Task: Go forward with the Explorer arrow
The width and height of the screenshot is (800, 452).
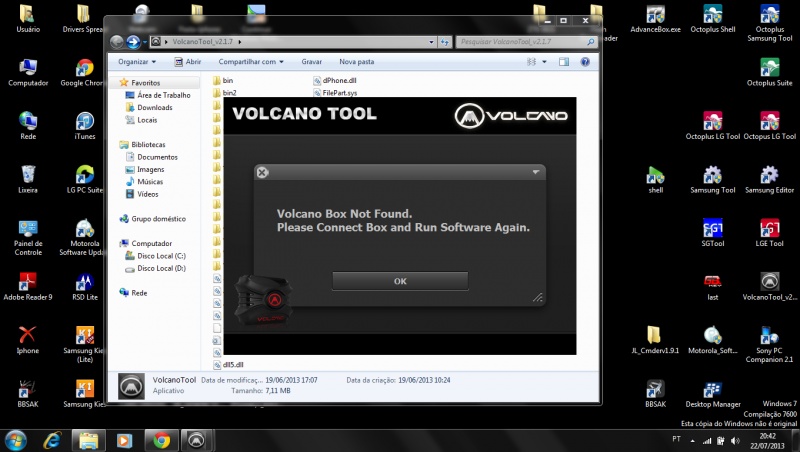Action: (133, 42)
